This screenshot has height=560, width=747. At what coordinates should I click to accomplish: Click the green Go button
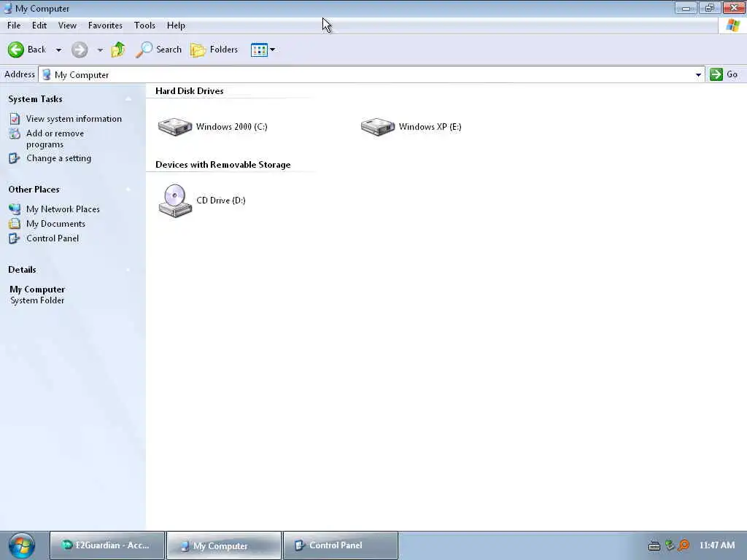click(x=724, y=74)
